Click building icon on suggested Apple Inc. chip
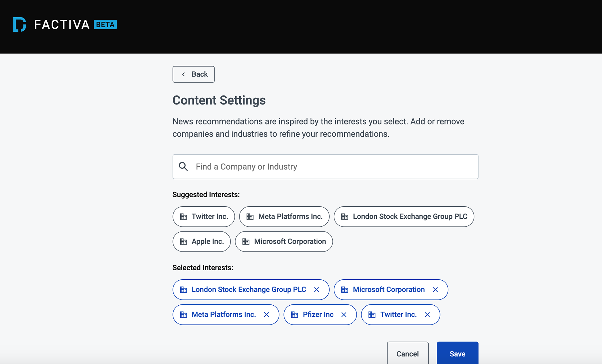This screenshot has width=602, height=364. [183, 241]
